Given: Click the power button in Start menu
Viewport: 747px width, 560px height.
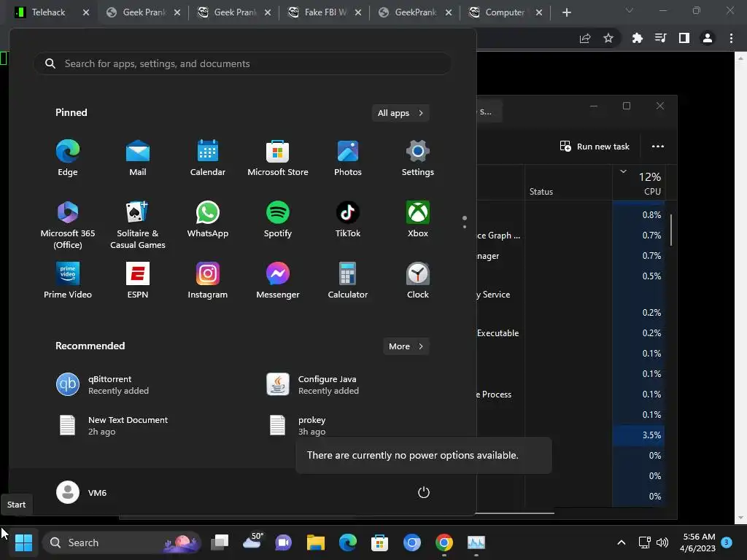Looking at the screenshot, I should [x=424, y=492].
